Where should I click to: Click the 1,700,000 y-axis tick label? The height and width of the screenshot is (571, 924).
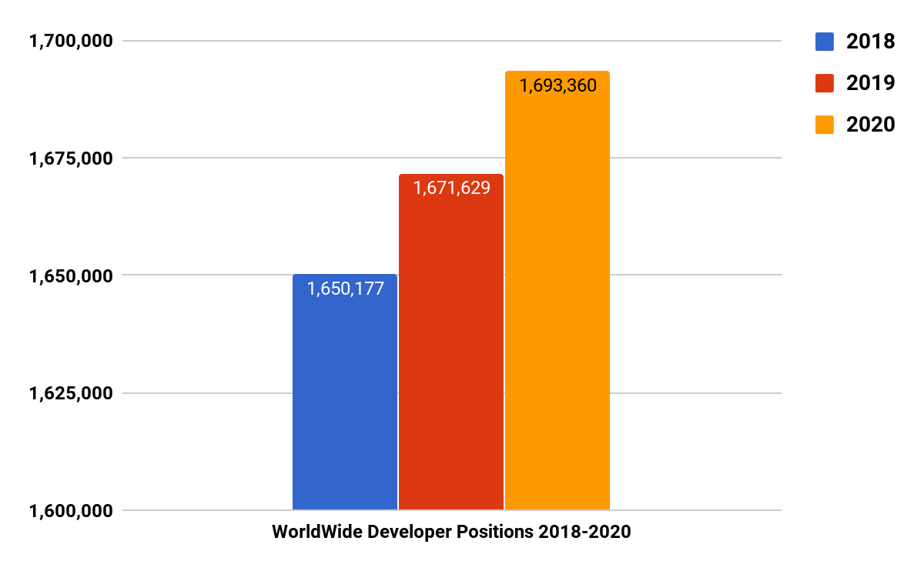[x=70, y=41]
